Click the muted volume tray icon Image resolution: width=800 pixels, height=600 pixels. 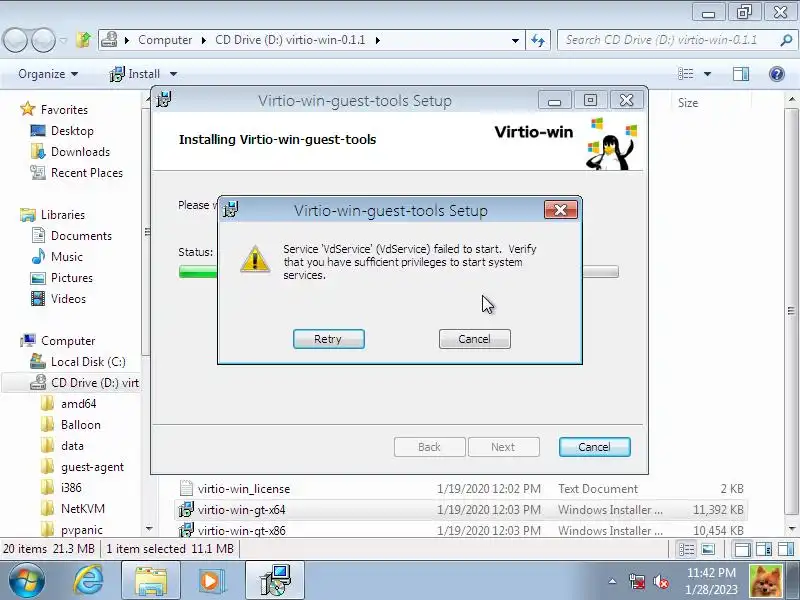661,581
